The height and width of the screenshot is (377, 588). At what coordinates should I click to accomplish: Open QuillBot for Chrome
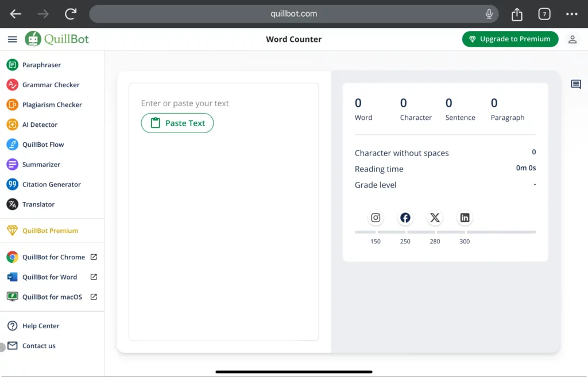(52, 257)
